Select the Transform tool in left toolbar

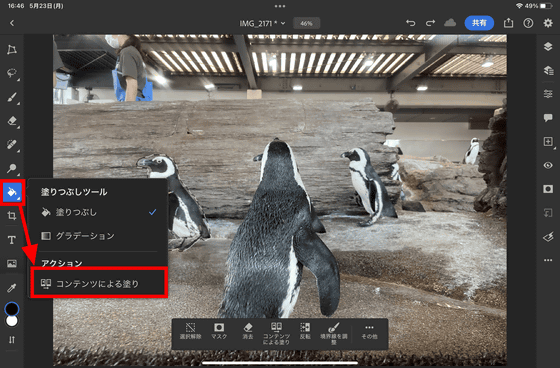coord(12,49)
